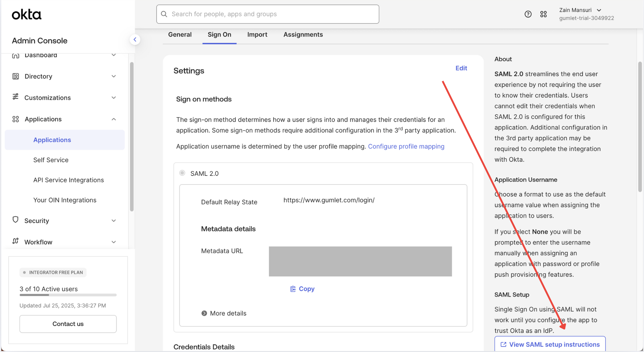Click the Dashboard icon in sidebar

coord(15,55)
